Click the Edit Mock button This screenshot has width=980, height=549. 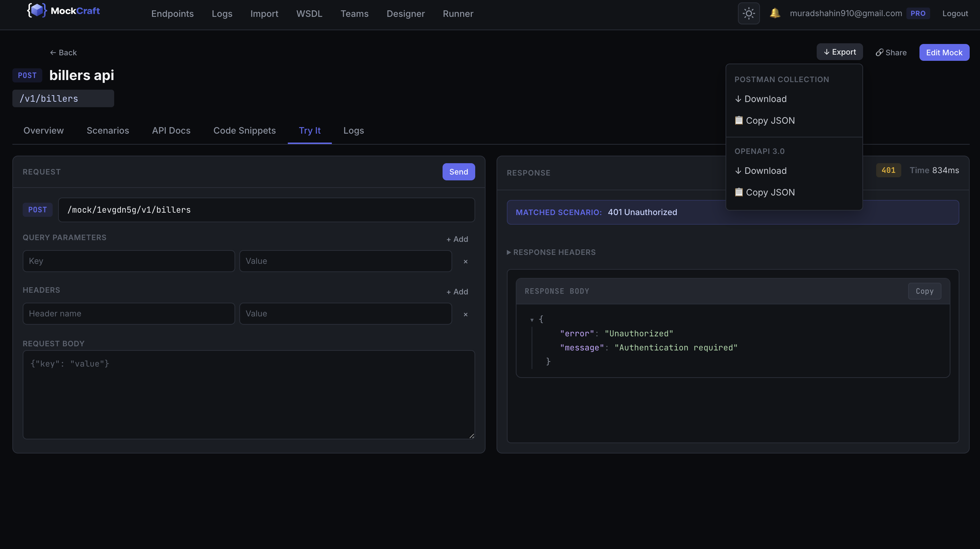click(x=944, y=53)
